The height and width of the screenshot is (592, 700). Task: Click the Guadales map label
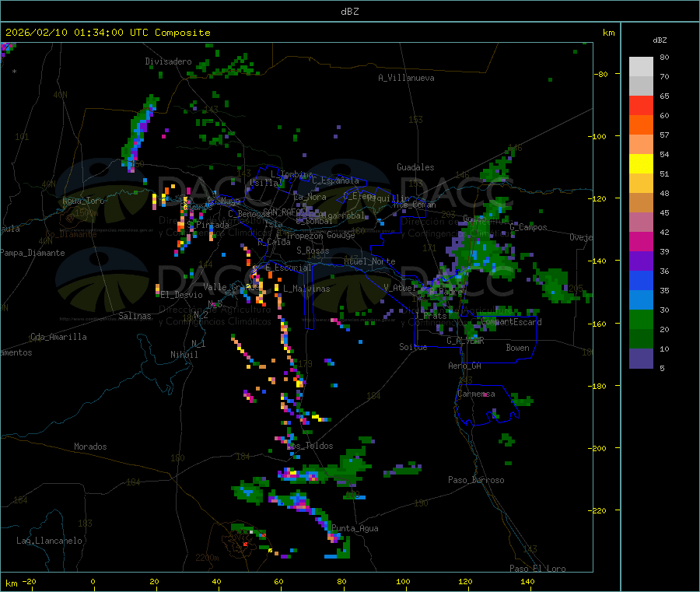(x=415, y=167)
